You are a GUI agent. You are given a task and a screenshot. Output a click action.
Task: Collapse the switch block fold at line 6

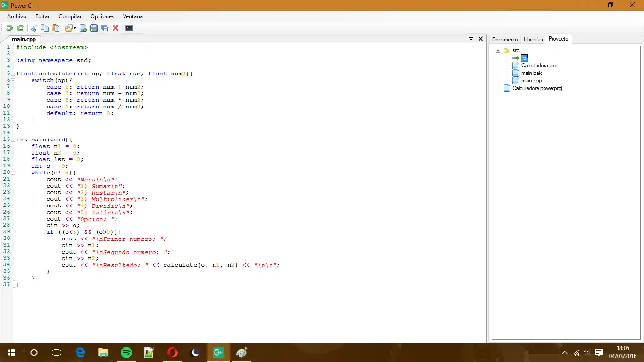(x=13, y=80)
